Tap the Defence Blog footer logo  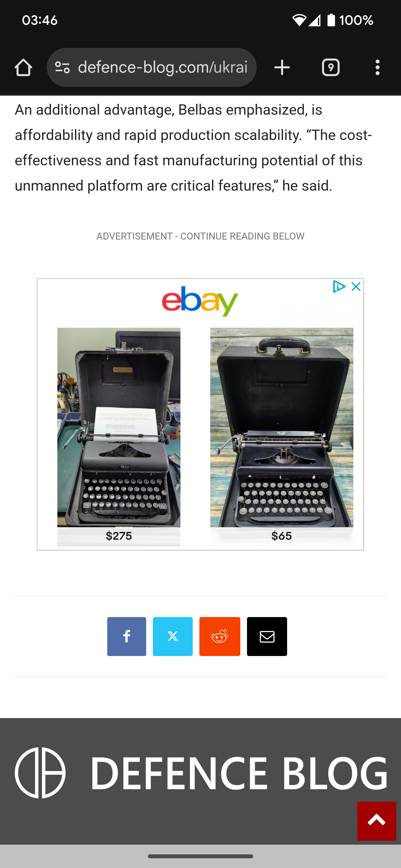pyautogui.click(x=201, y=773)
